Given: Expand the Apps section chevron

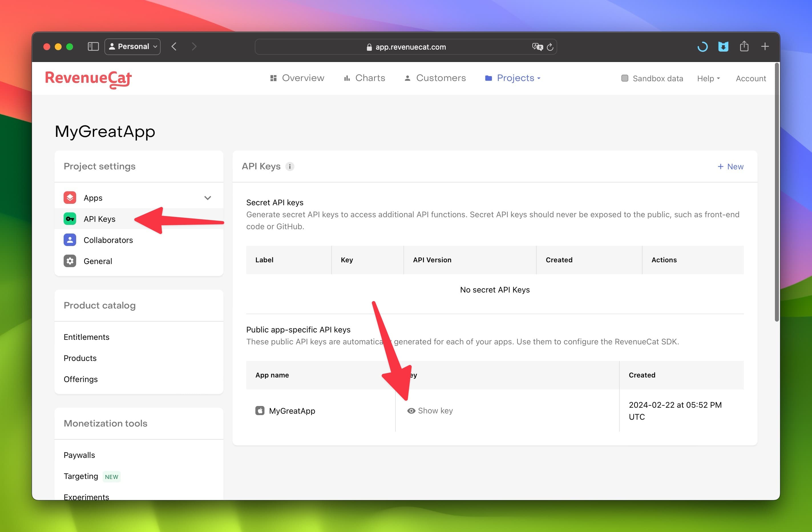Looking at the screenshot, I should [207, 198].
